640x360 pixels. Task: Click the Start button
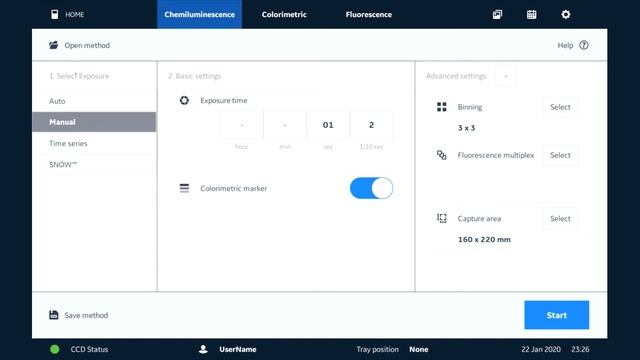pyautogui.click(x=557, y=315)
